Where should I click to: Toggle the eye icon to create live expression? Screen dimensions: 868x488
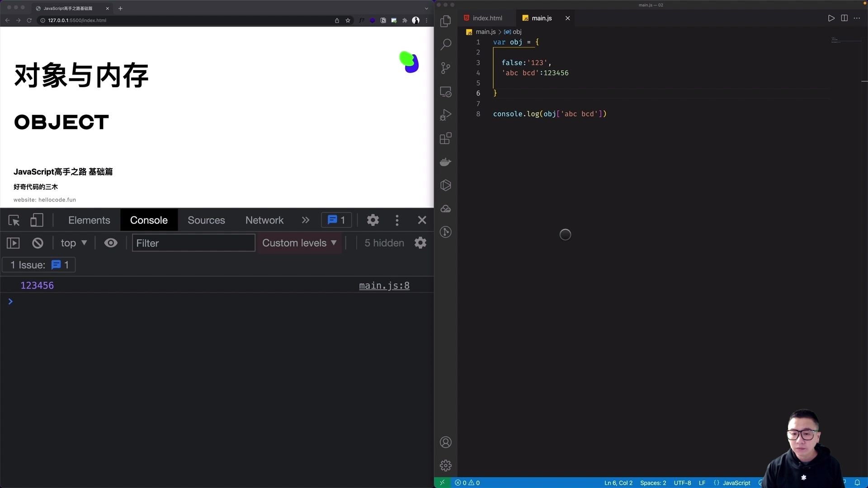pos(110,243)
